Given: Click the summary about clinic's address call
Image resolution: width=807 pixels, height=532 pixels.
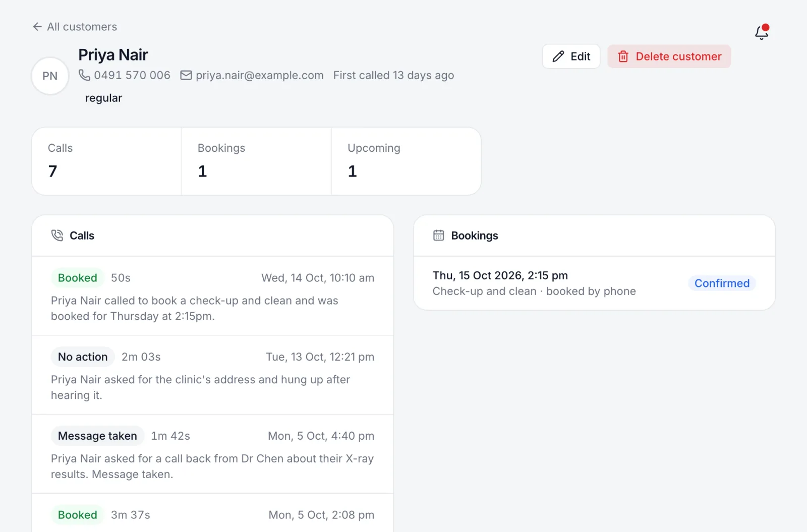Looking at the screenshot, I should [201, 387].
